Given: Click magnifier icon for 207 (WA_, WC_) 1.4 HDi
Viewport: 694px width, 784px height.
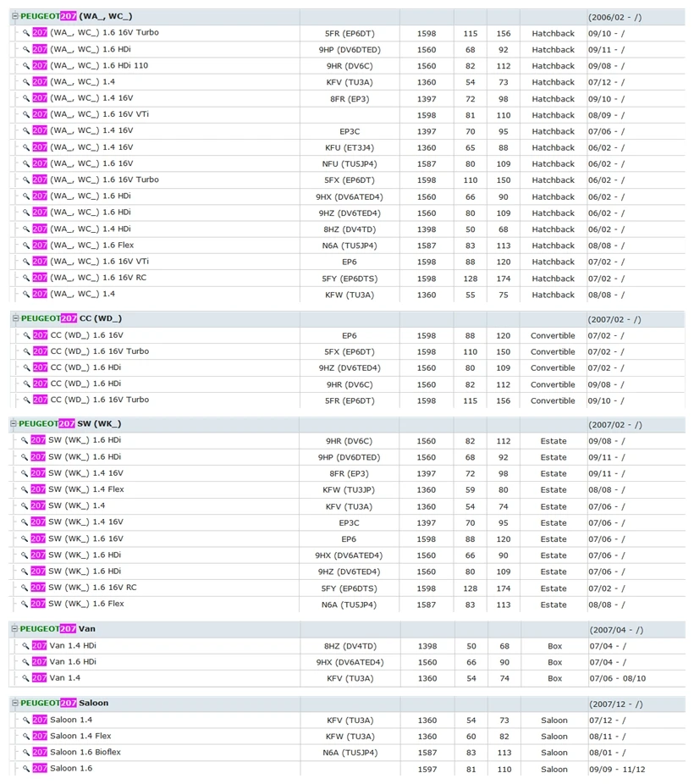Looking at the screenshot, I should [26, 229].
